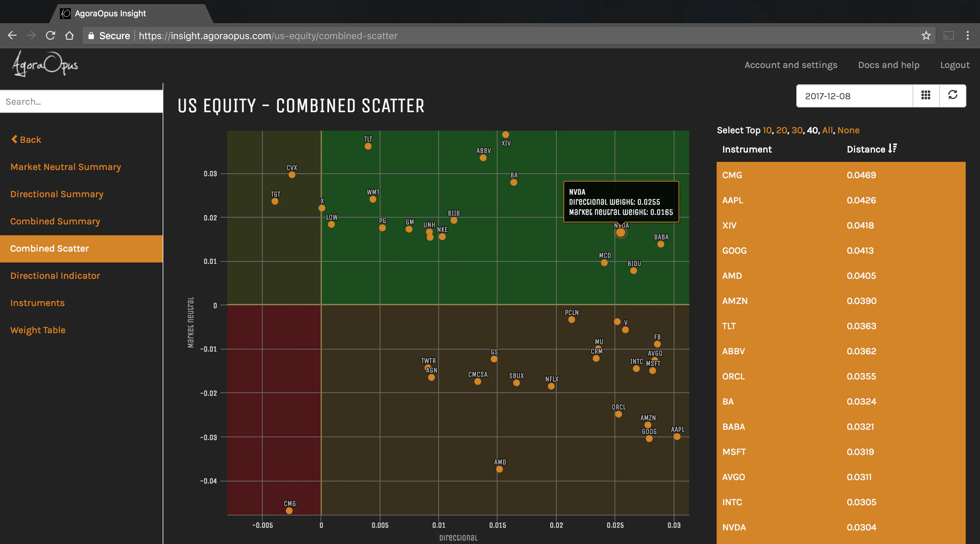The image size is (980, 544).
Task: Open Directional Summary page
Action: coord(57,194)
